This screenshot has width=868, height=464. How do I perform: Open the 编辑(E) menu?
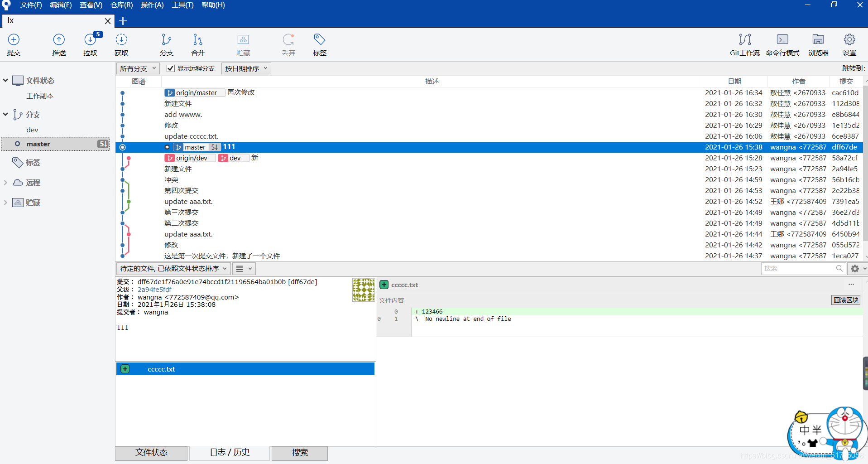[61, 5]
